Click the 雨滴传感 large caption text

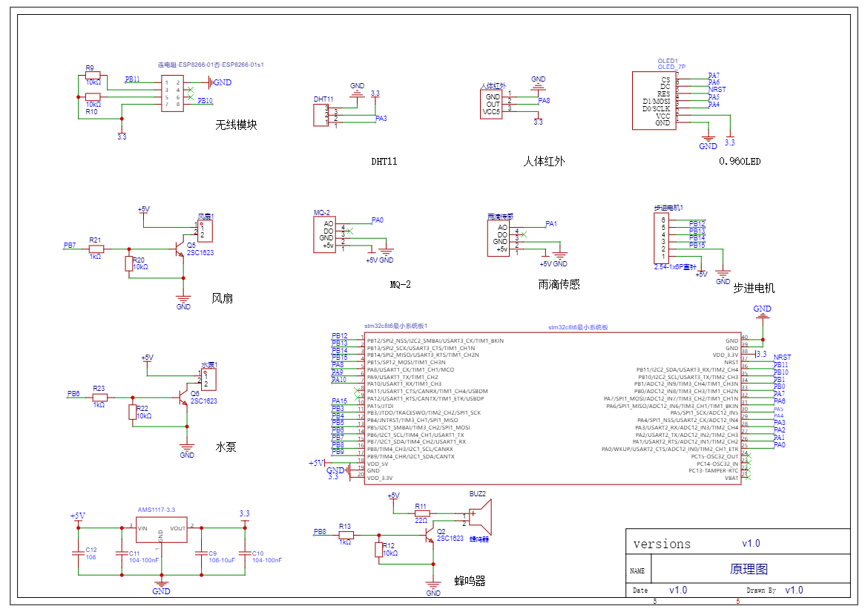559,284
